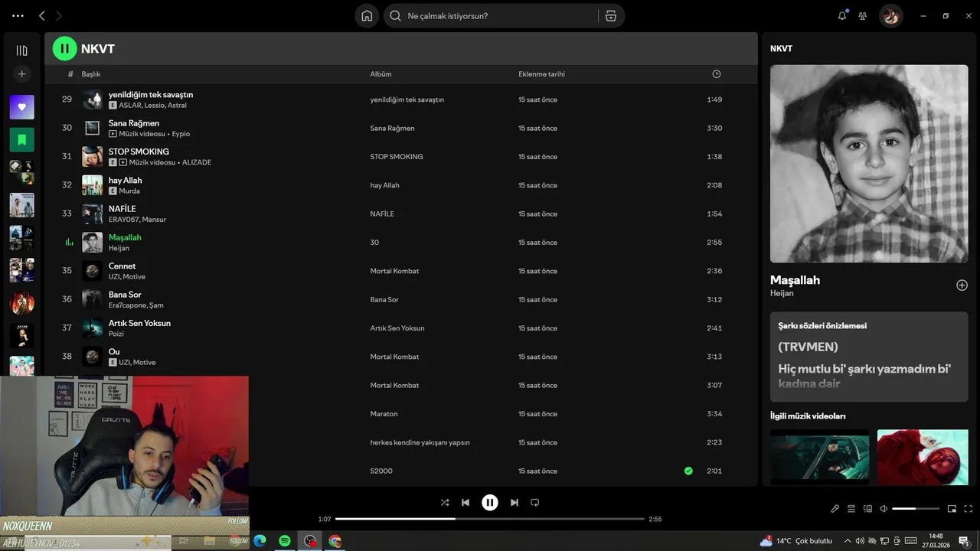The width and height of the screenshot is (980, 551).
Task: Select the Sana Rağmen track row
Action: (x=400, y=128)
